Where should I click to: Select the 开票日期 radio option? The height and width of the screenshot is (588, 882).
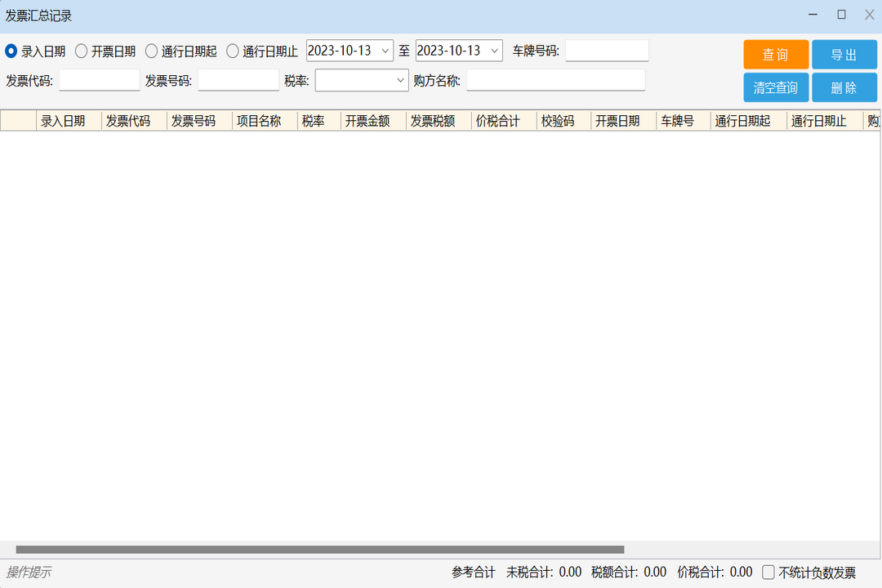point(81,50)
